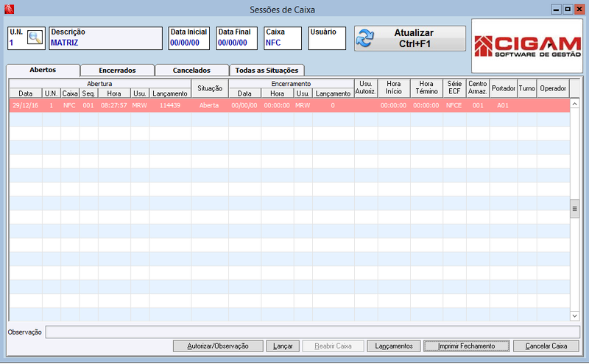
Task: Click the CIGAM Software de Gestão logo
Action: click(x=527, y=46)
